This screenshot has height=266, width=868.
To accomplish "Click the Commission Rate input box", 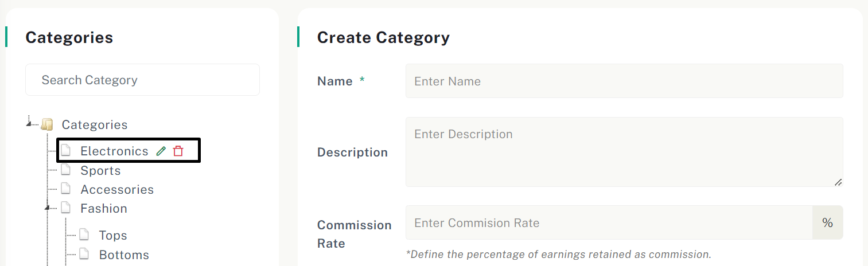I will [608, 223].
